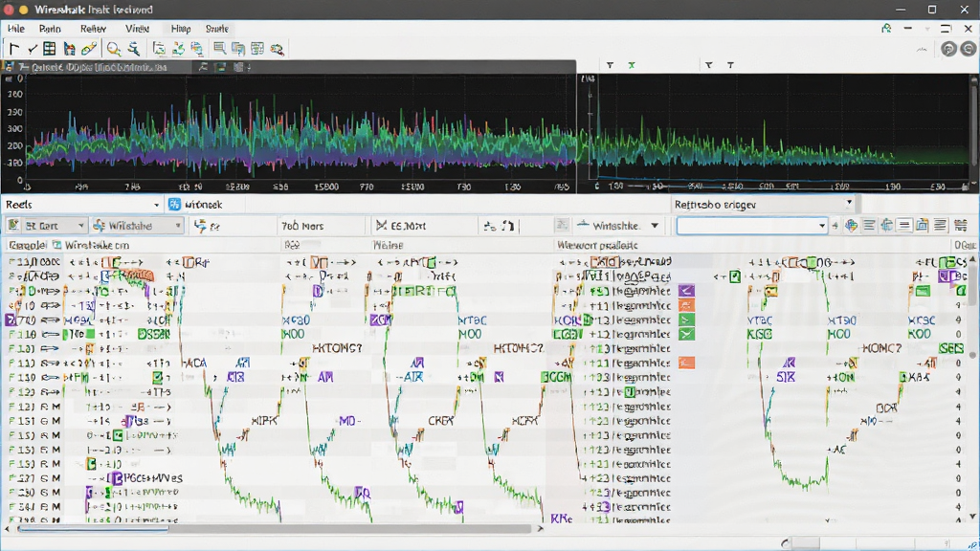This screenshot has height=551, width=980.
Task: Click inside the empty filter input field
Action: click(x=746, y=226)
